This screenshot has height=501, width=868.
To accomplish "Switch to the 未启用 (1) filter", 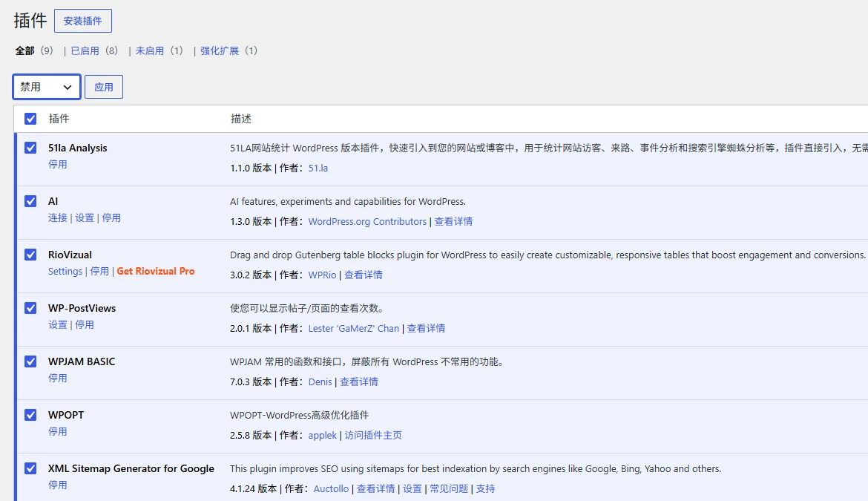I will point(160,50).
